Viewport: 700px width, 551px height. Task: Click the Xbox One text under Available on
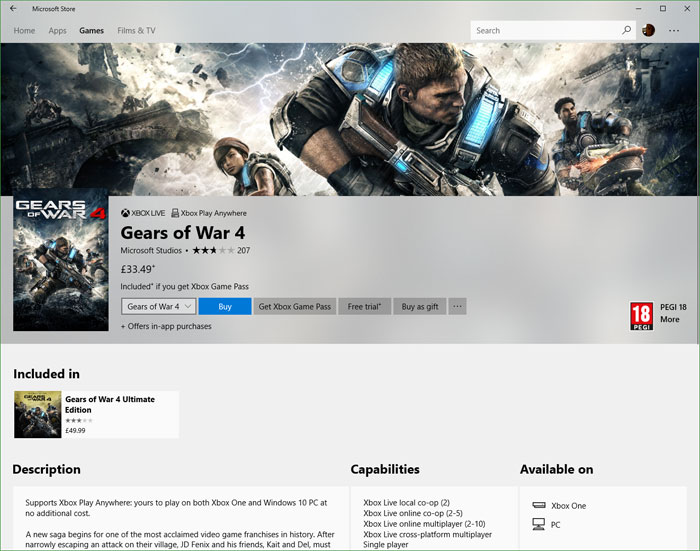[x=568, y=506]
